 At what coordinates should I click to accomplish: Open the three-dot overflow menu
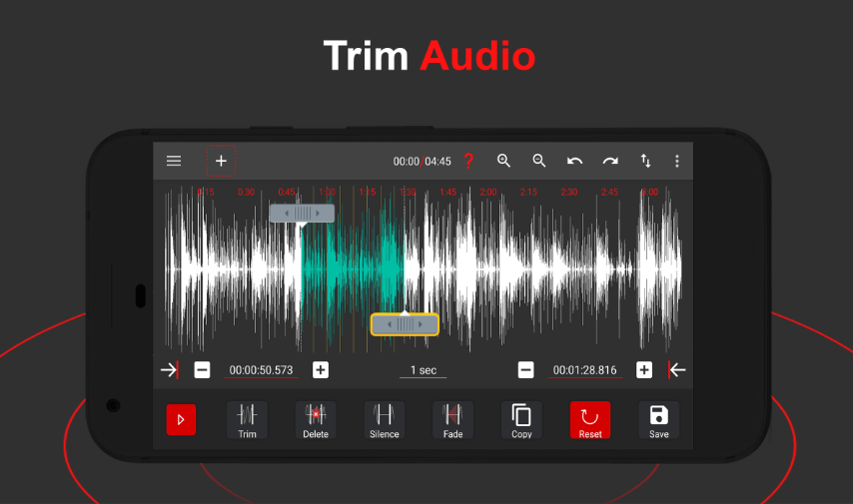[677, 161]
